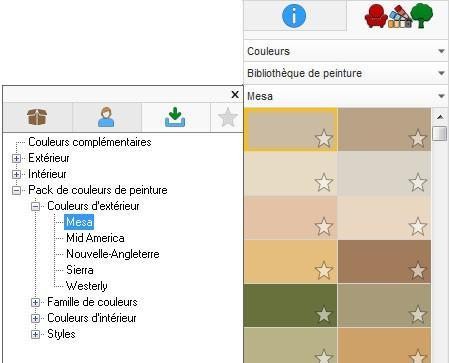The image size is (449, 363).
Task: Collapse Pack de couleurs de peinture node
Action: 16,190
